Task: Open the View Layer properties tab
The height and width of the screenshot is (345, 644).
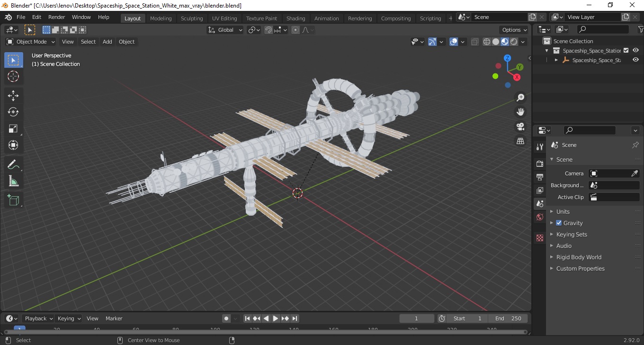Action: 540,191
